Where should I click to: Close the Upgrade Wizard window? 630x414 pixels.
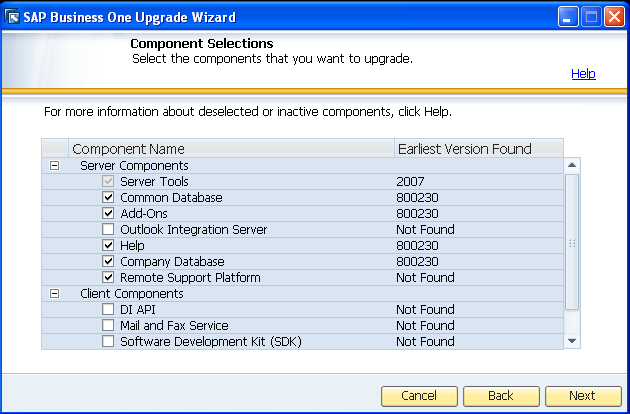pos(614,17)
